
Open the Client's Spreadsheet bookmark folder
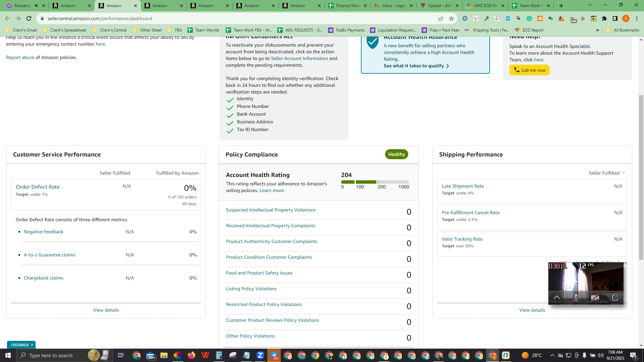65,30
